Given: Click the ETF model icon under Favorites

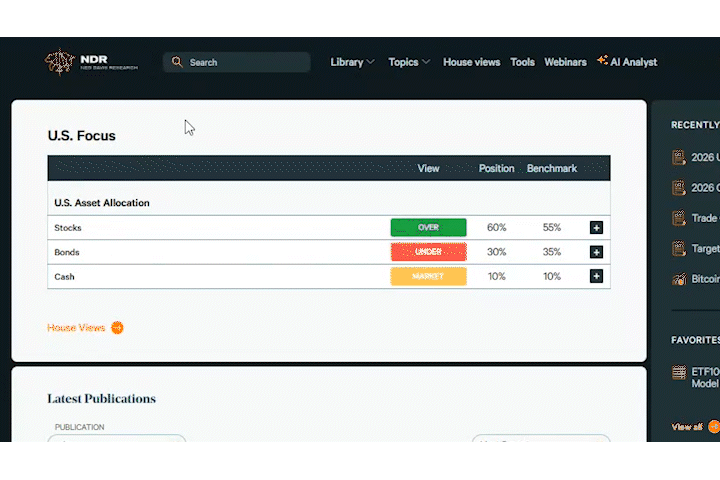Looking at the screenshot, I should coord(679,372).
